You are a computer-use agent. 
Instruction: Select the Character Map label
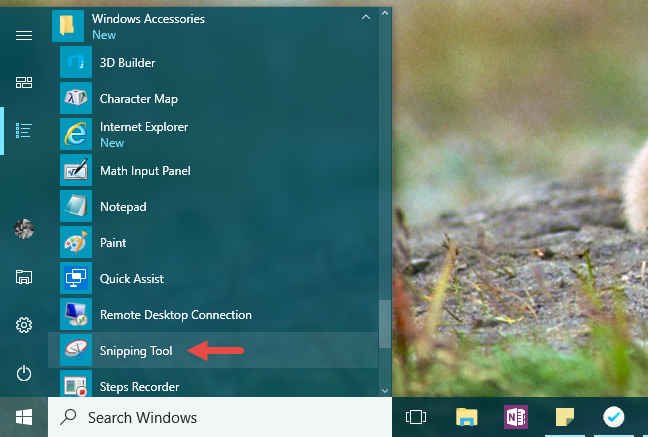point(139,99)
